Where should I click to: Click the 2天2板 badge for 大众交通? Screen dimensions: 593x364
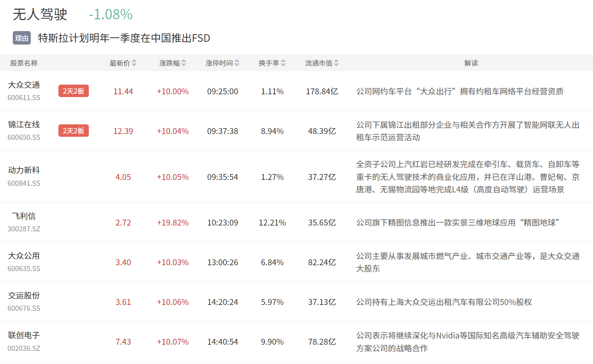[73, 91]
